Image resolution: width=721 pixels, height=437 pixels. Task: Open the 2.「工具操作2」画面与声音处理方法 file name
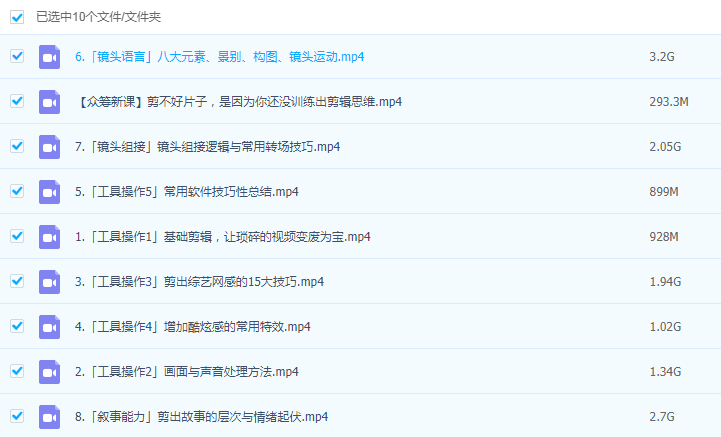[187, 372]
